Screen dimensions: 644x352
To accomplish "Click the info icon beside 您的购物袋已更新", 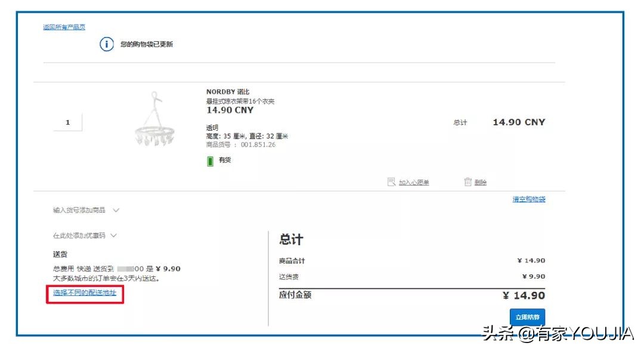I will pos(106,44).
